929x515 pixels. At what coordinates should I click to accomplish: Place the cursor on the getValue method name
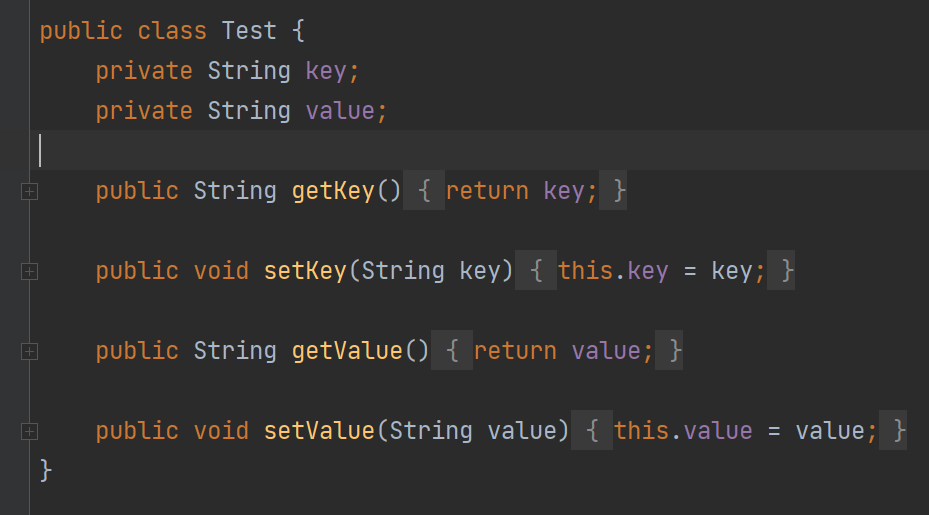[347, 351]
